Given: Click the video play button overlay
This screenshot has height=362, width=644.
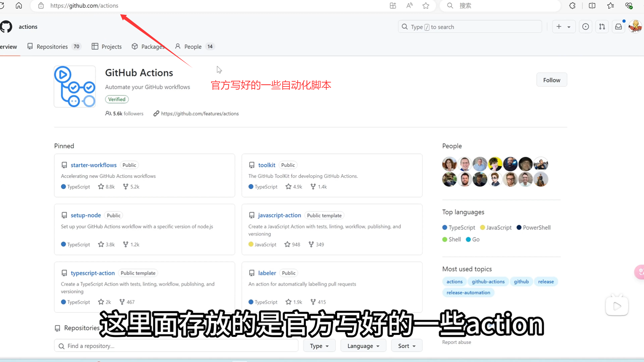Looking at the screenshot, I should pyautogui.click(x=617, y=306).
